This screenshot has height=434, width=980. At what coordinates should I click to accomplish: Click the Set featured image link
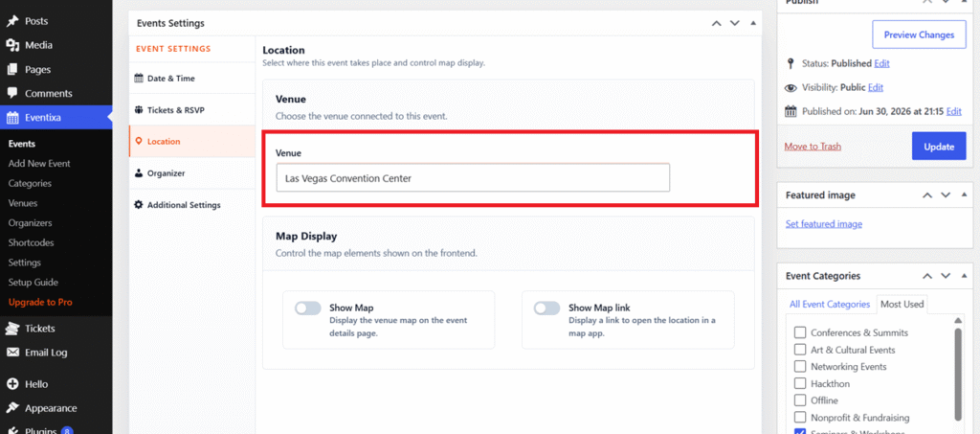click(824, 224)
